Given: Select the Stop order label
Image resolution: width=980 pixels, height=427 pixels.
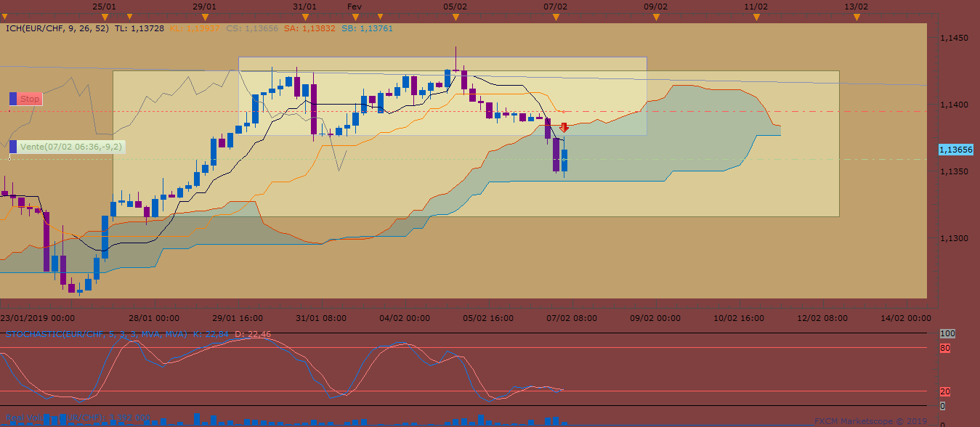Looking at the screenshot, I should (30, 99).
